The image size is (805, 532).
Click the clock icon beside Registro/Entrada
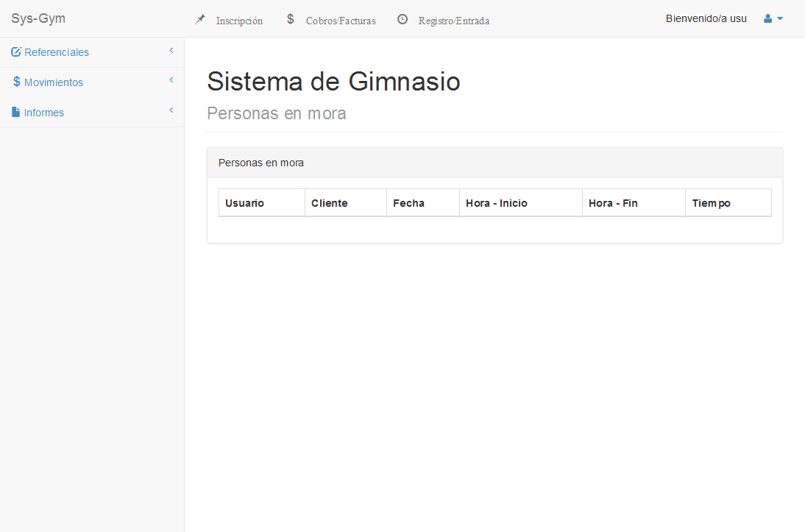point(402,20)
